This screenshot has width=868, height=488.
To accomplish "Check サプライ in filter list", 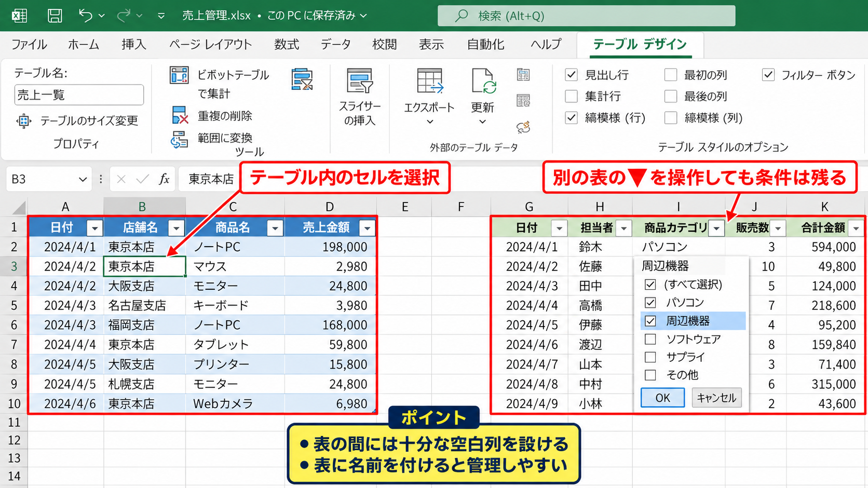I will point(650,357).
